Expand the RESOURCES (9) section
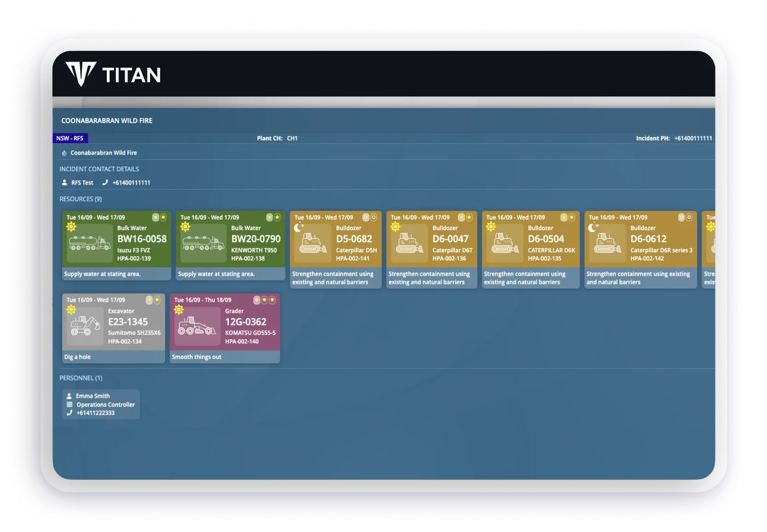 pyautogui.click(x=81, y=199)
